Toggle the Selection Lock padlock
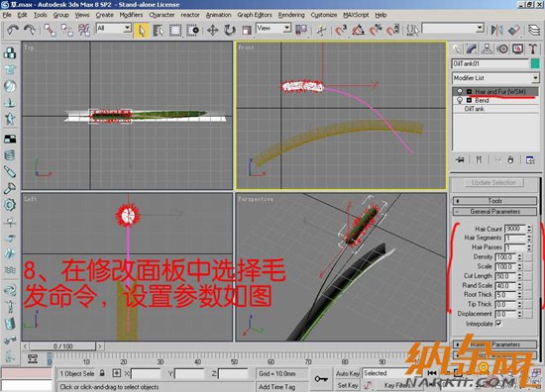 102,373
